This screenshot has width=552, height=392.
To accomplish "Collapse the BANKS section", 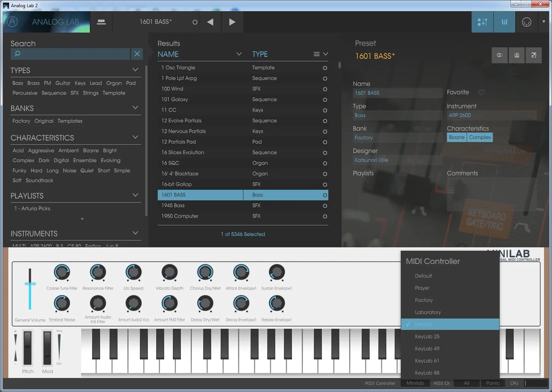I will (x=135, y=108).
